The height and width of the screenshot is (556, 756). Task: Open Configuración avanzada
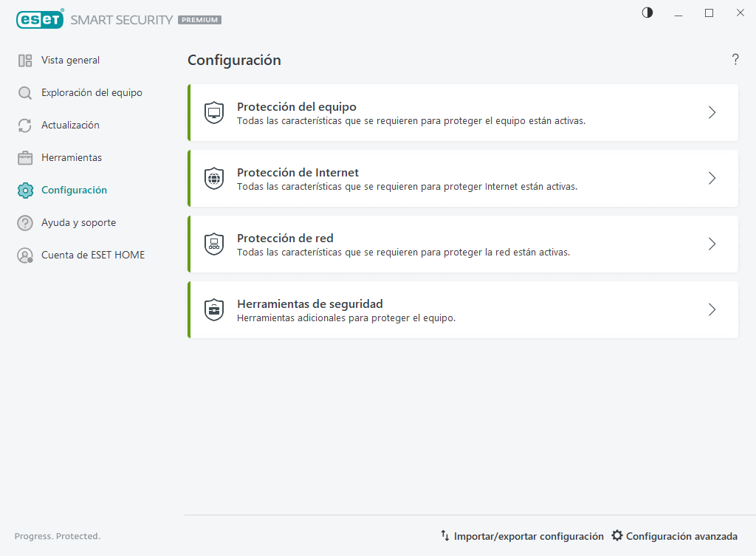681,536
